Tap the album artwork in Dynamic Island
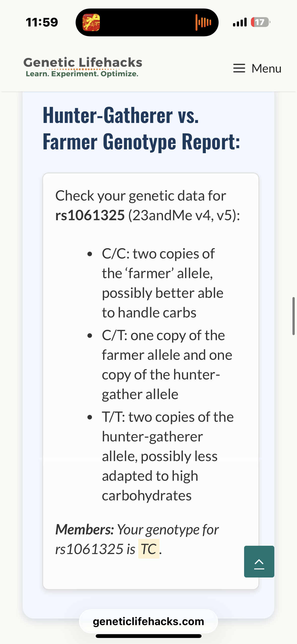Viewport: 297px width, 644px height. click(91, 22)
